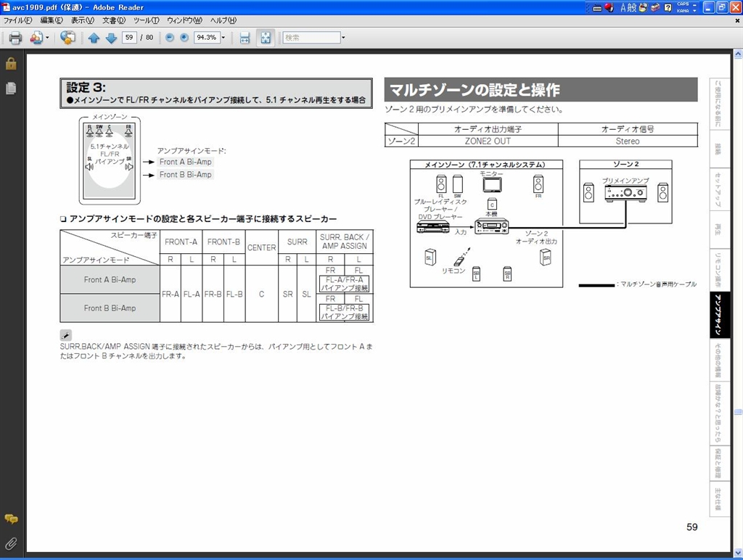Click the マルチゾーンの設定と操作 heading

(475, 89)
